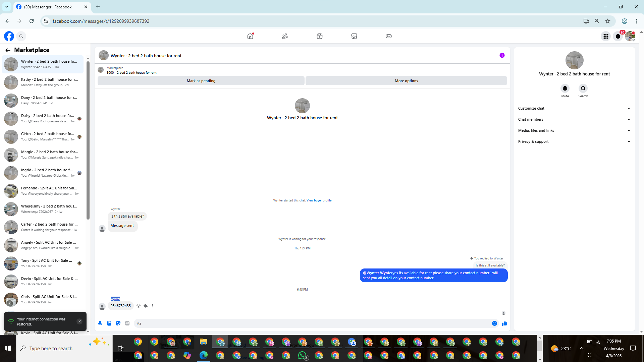Open the Facebook Marketplace tab icon

[x=354, y=36]
